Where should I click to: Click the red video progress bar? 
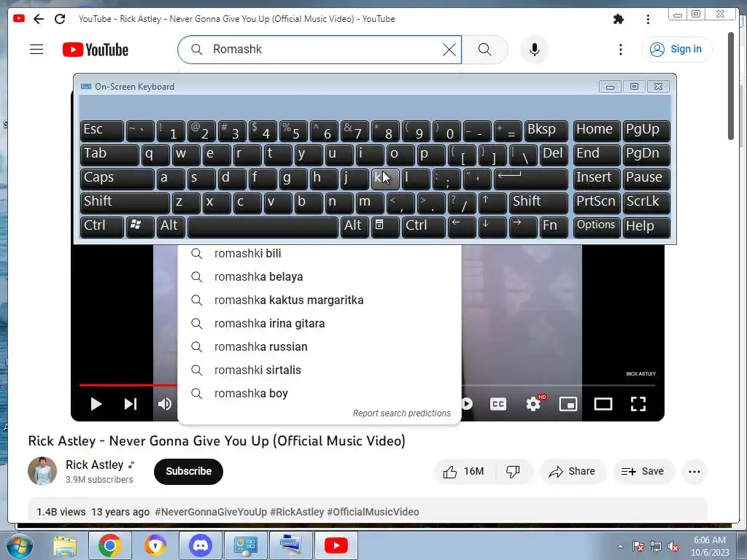pos(128,385)
